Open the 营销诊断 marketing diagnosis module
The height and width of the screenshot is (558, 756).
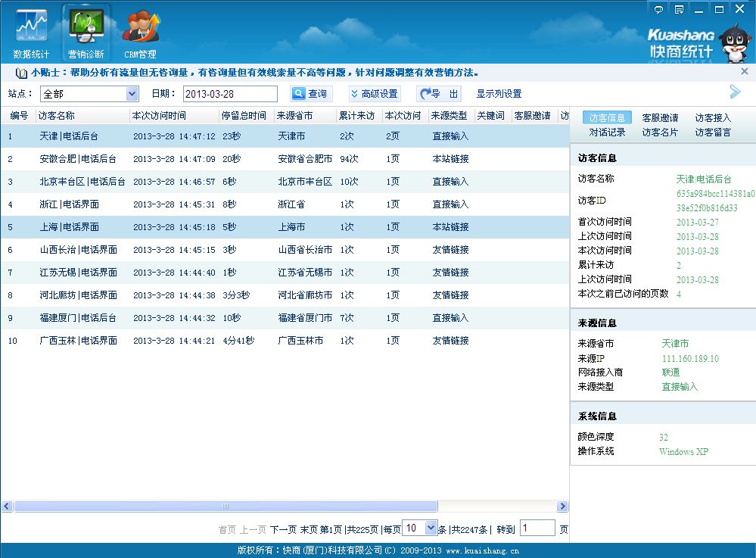click(x=86, y=34)
